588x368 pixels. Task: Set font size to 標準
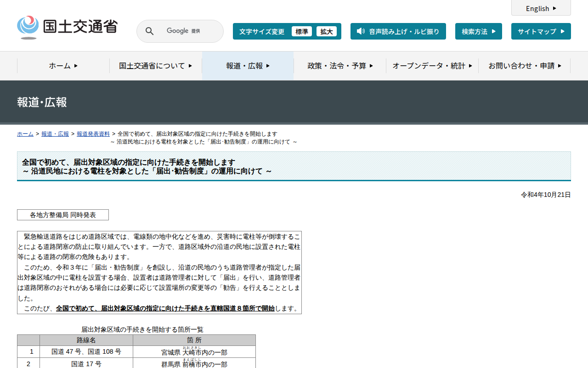[302, 31]
